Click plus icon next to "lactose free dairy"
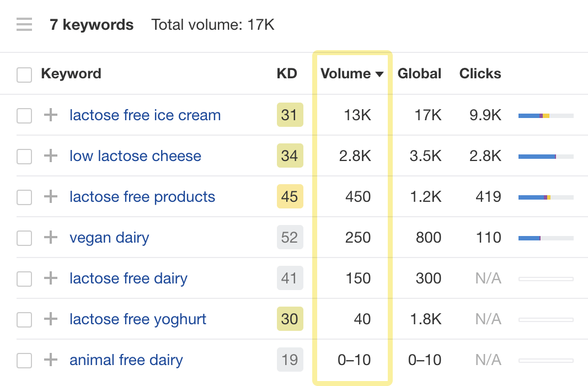The height and width of the screenshot is (386, 588). tap(50, 278)
